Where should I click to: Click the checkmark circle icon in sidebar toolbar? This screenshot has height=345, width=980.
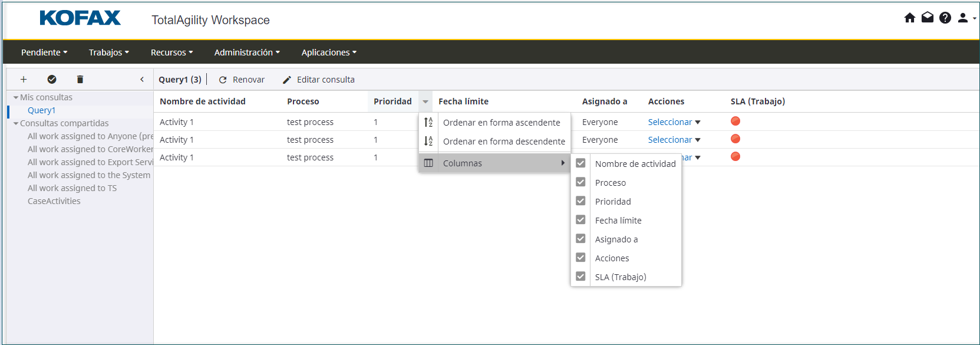coord(52,80)
